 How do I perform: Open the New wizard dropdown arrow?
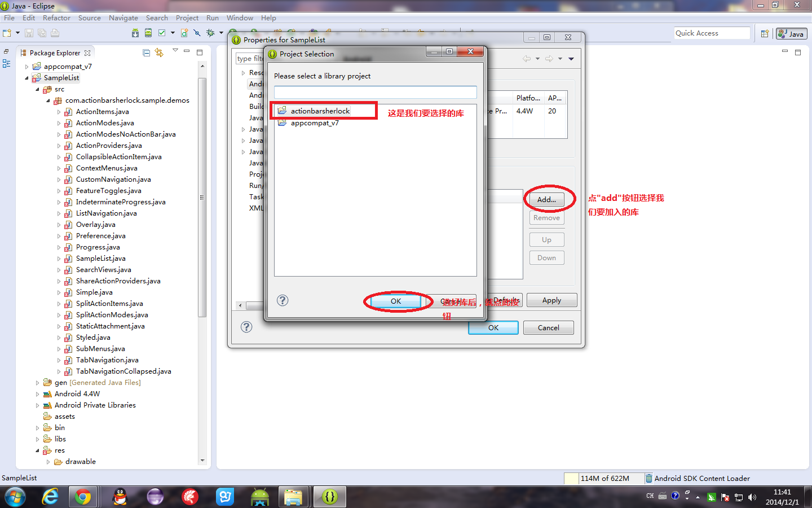(17, 33)
